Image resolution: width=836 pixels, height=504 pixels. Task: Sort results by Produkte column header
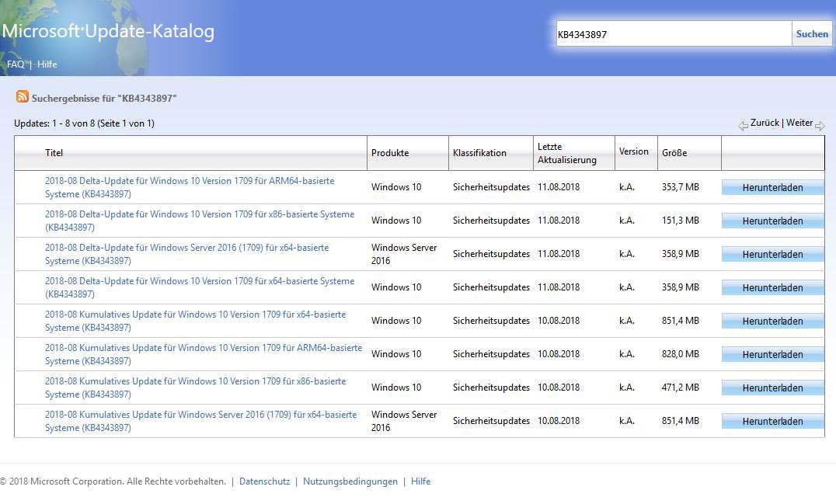pos(390,153)
